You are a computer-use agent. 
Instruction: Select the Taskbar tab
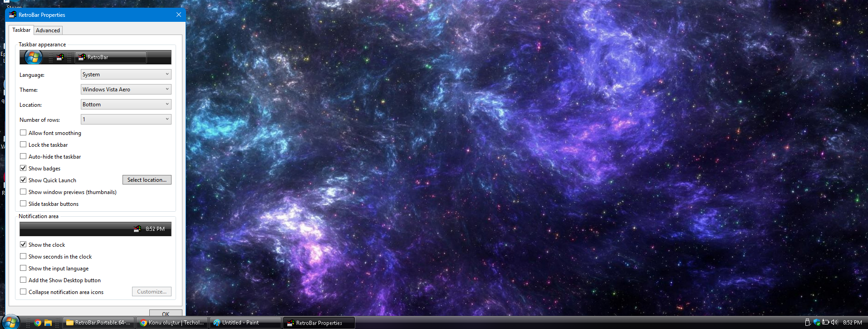(21, 30)
